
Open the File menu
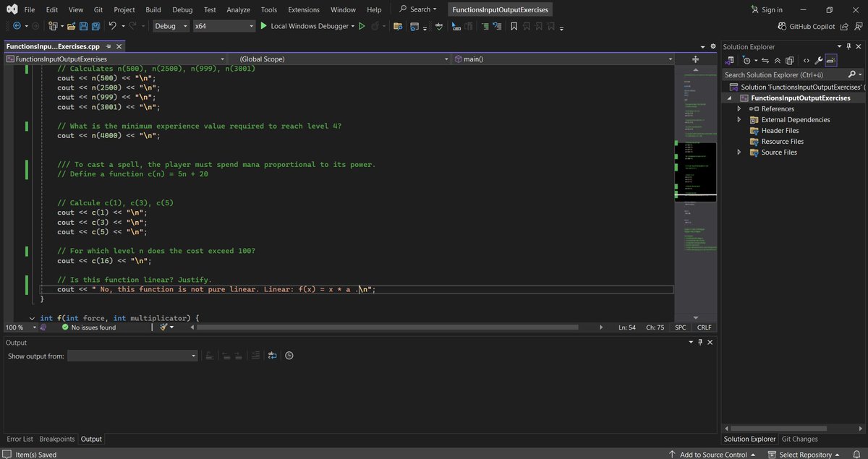[x=29, y=9]
